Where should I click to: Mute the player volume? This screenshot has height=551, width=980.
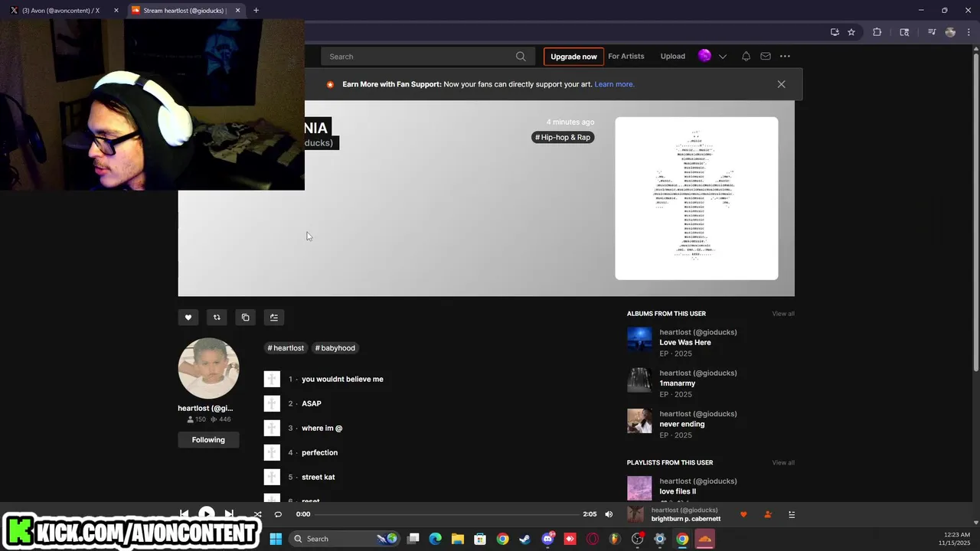609,514
